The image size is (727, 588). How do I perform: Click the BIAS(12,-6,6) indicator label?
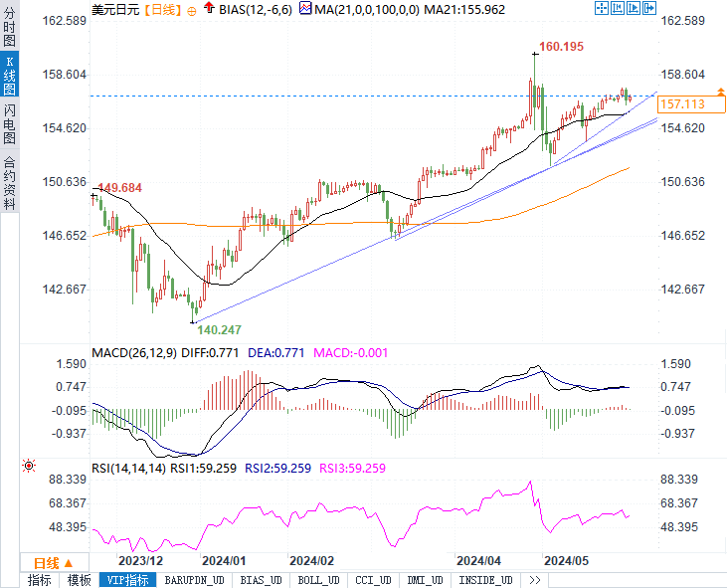[x=256, y=9]
